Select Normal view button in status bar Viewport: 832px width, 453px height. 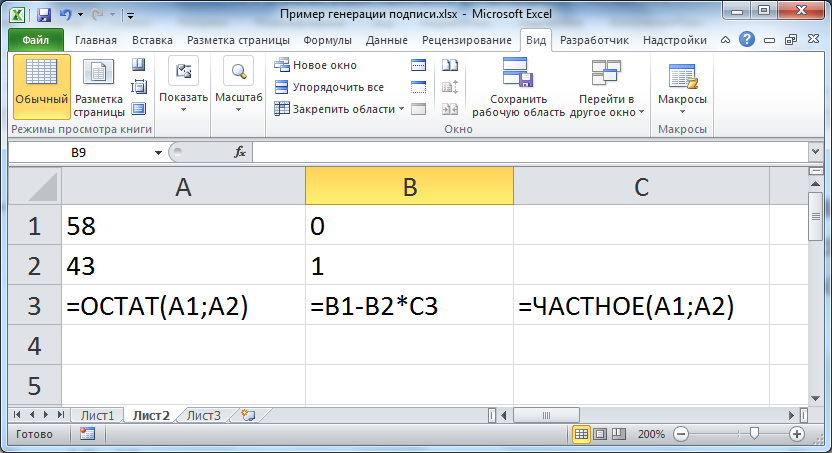[581, 434]
